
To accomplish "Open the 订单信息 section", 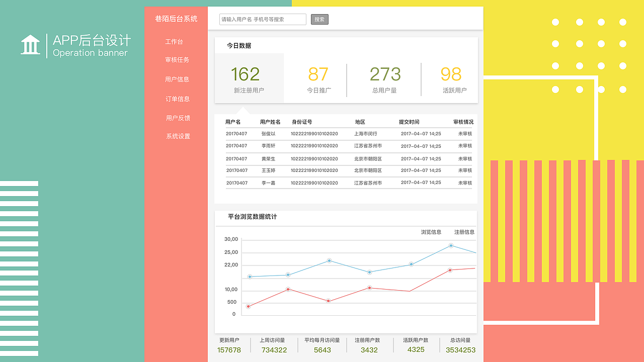I will coord(177,99).
